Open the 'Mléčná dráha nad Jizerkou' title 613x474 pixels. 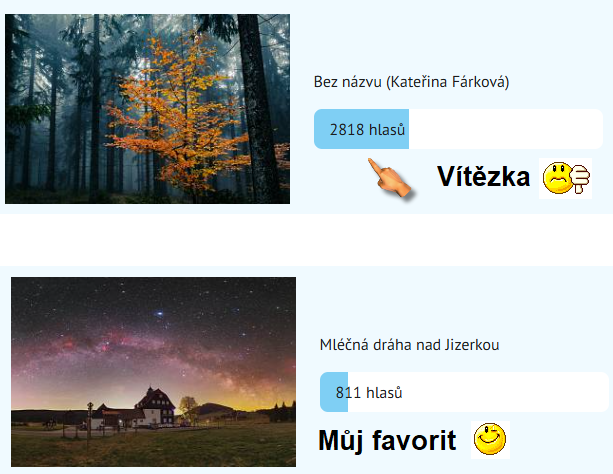409,345
